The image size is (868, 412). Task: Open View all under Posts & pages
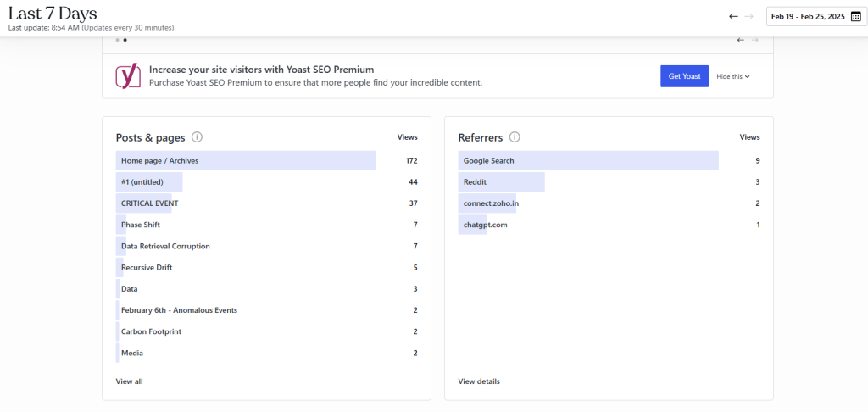(129, 381)
